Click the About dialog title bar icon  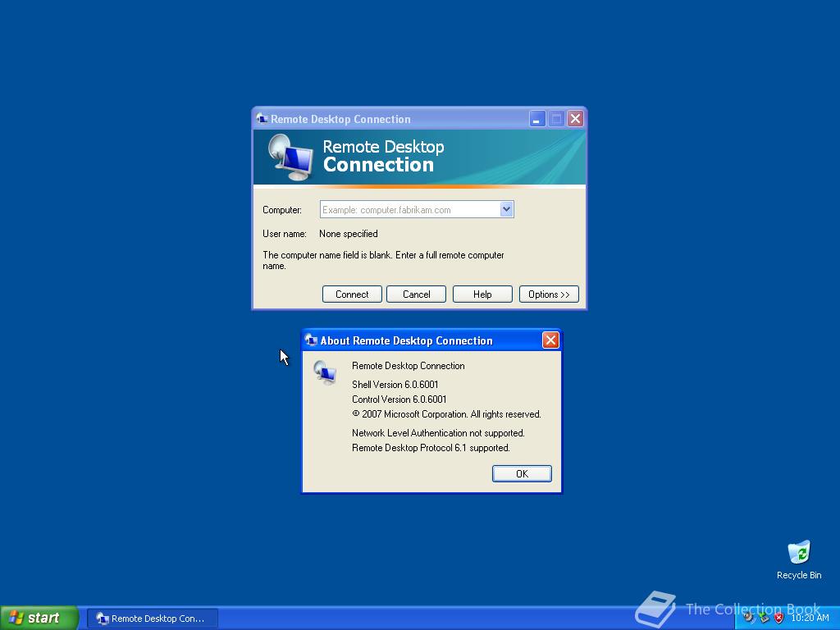point(311,340)
